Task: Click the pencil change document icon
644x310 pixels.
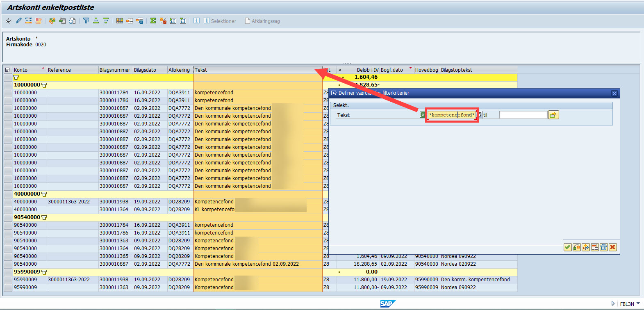Action: (x=18, y=21)
